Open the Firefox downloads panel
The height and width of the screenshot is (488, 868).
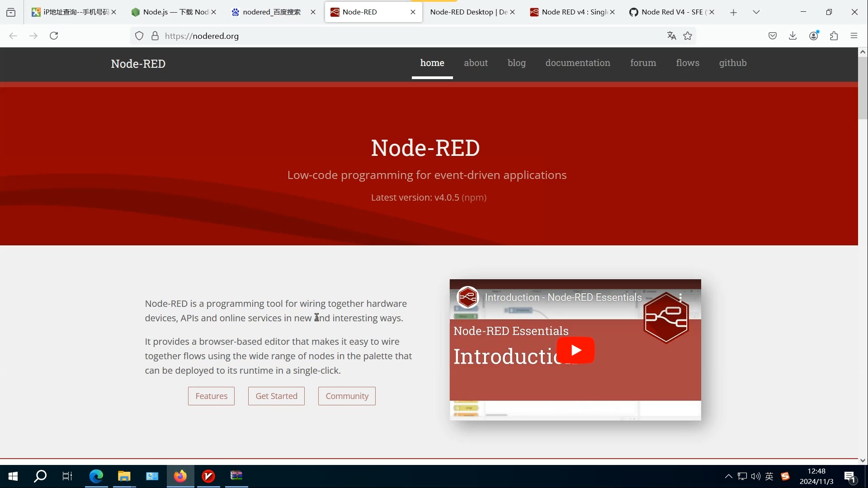pos(793,36)
